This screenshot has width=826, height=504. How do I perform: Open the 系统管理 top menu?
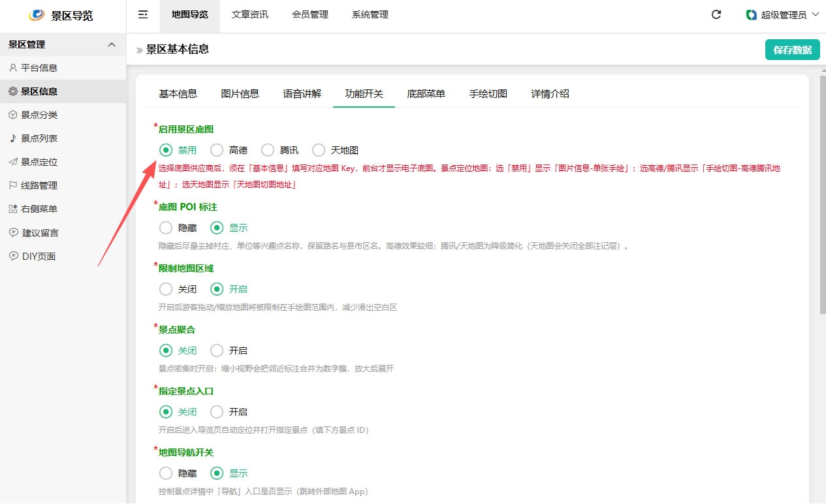(x=370, y=15)
